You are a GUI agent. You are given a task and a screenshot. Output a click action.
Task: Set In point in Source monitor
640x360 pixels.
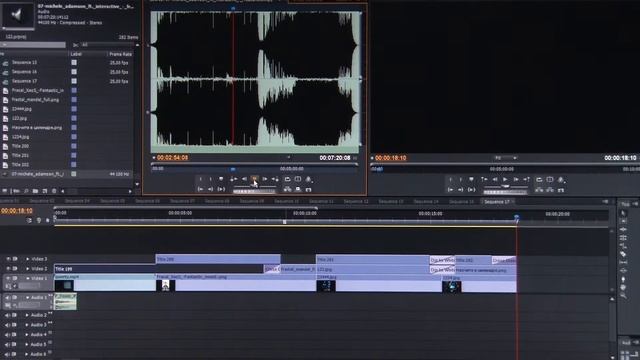tap(200, 179)
